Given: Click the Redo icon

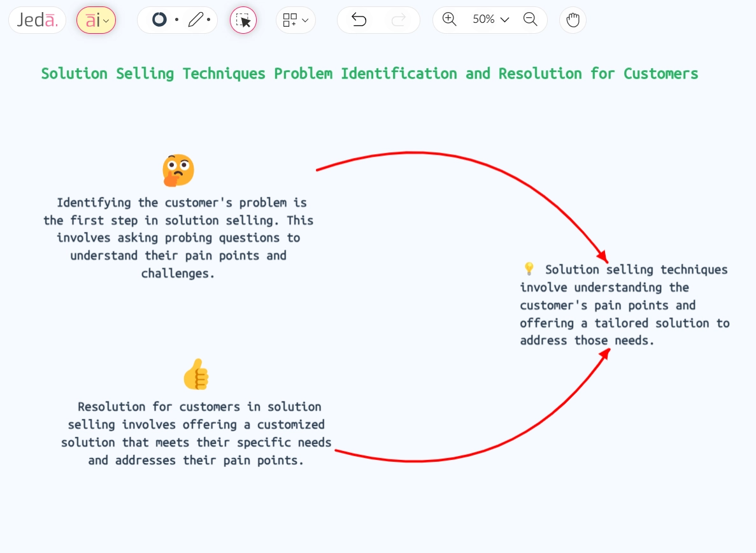Looking at the screenshot, I should (399, 20).
